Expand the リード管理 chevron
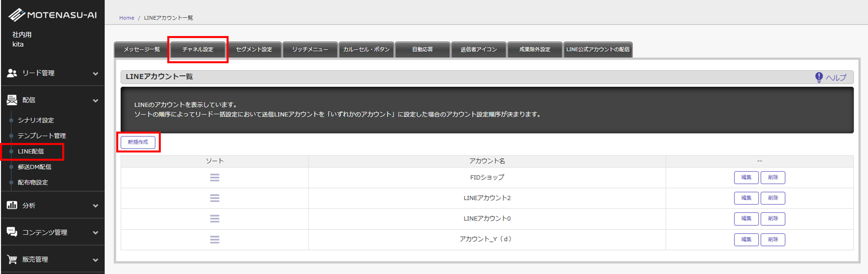The image size is (868, 274). (96, 73)
